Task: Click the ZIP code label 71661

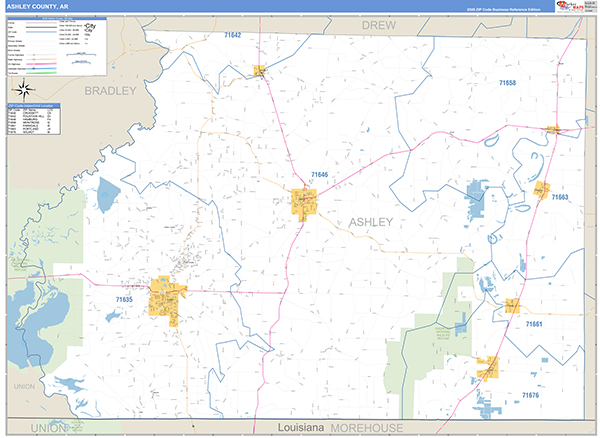Action: pyautogui.click(x=534, y=324)
